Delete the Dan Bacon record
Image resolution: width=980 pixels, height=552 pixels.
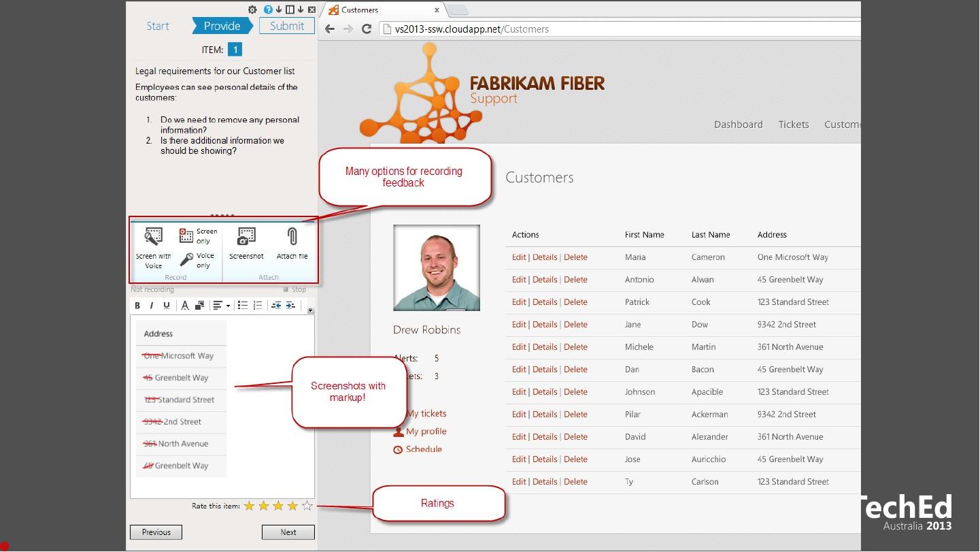tap(575, 370)
